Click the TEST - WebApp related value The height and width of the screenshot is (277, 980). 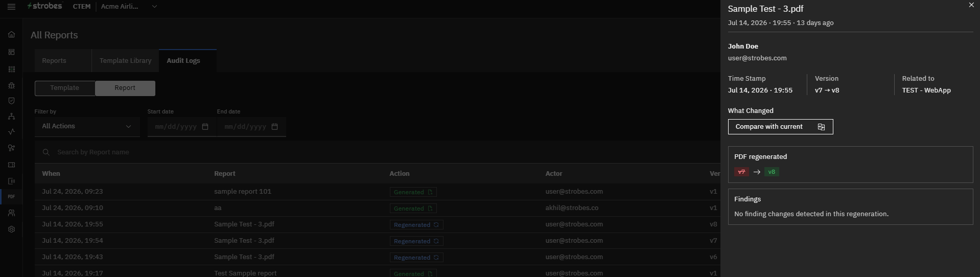926,90
